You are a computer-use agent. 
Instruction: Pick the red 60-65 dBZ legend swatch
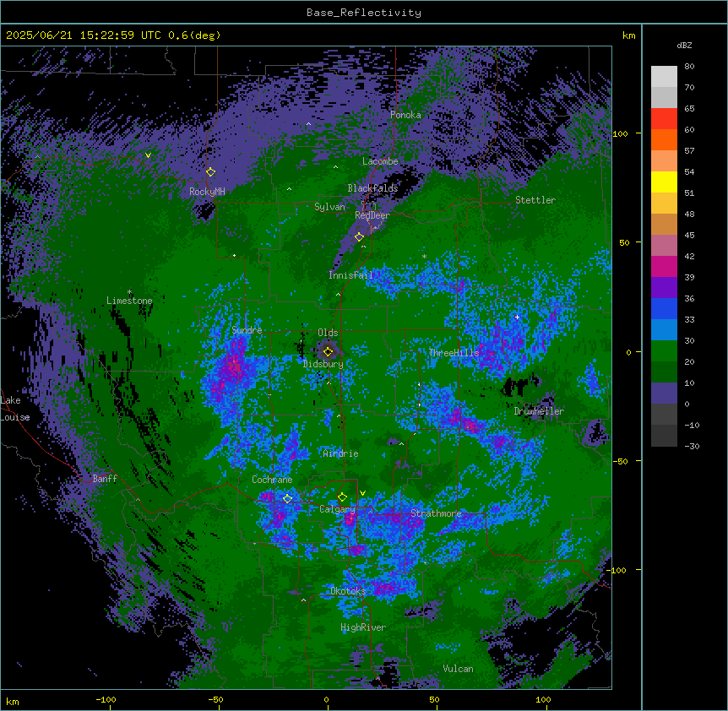click(x=664, y=119)
